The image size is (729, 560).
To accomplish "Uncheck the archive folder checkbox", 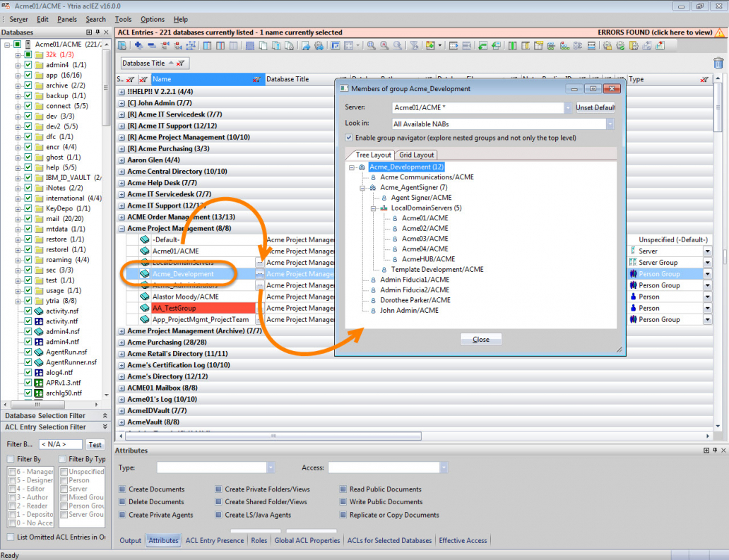I will (28, 85).
